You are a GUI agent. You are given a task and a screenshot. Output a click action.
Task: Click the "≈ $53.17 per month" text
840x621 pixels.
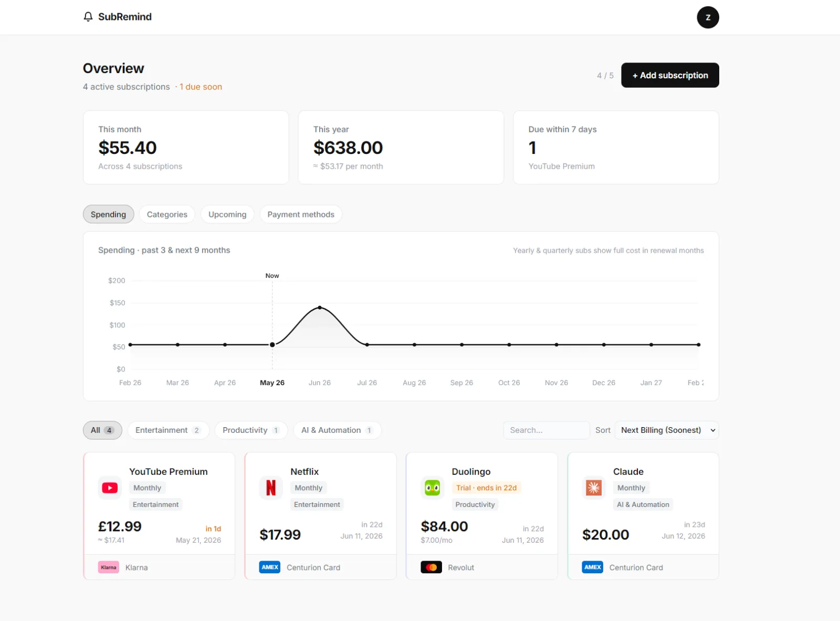point(348,166)
